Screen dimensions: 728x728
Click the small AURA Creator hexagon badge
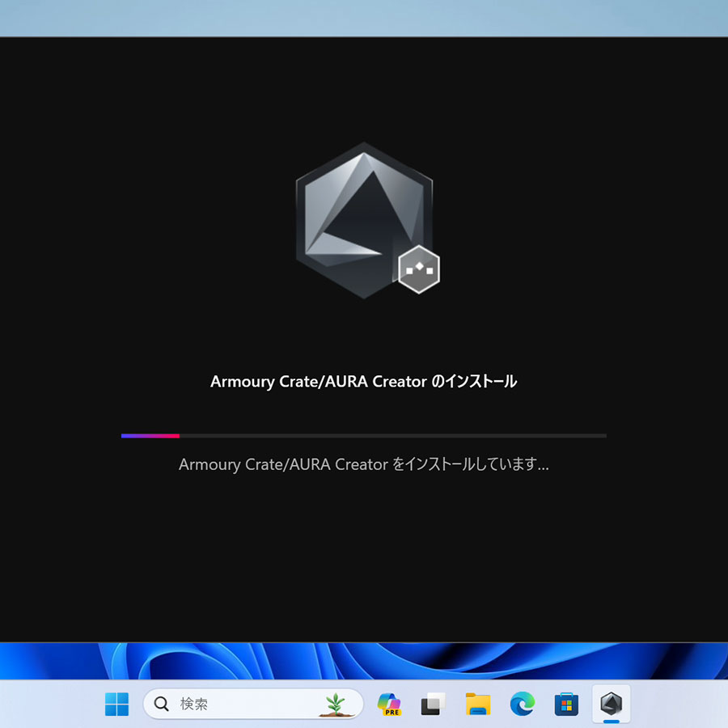pos(419,269)
